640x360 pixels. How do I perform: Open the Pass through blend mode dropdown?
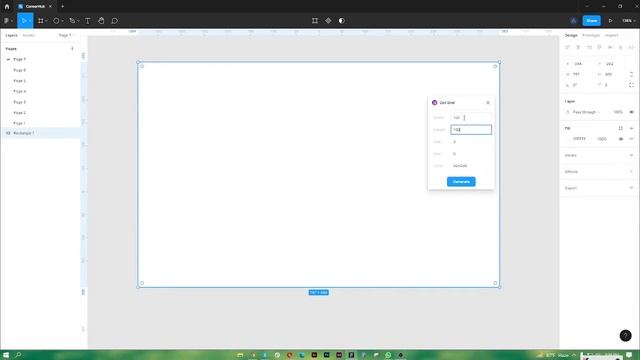point(587,112)
